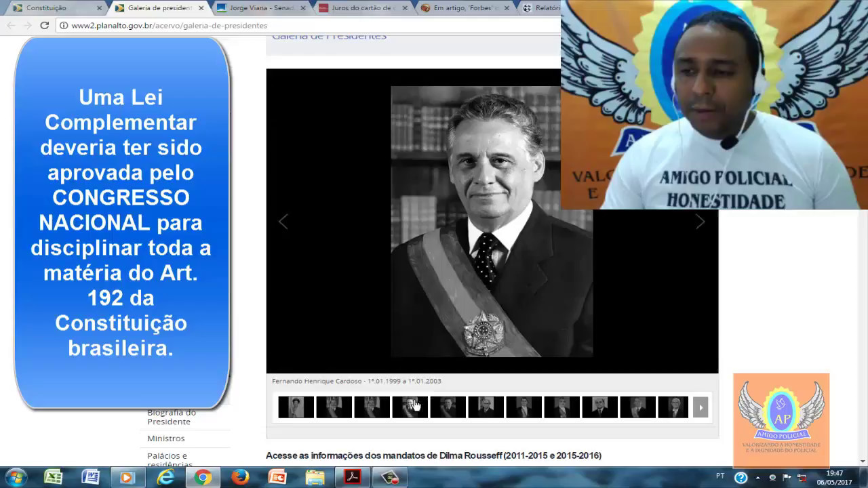The width and height of the screenshot is (868, 488).
Task: Open Adobe Acrobat Reader from the taskbar
Action: [353, 477]
